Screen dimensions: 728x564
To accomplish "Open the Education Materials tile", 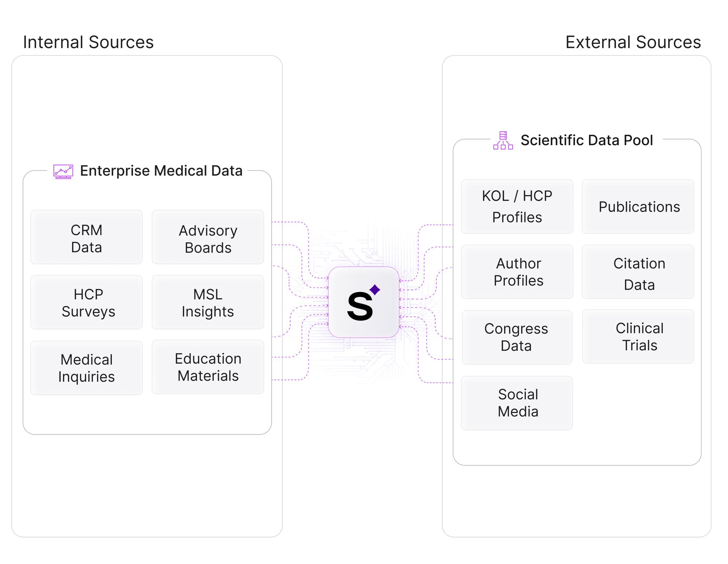I will pos(208,367).
